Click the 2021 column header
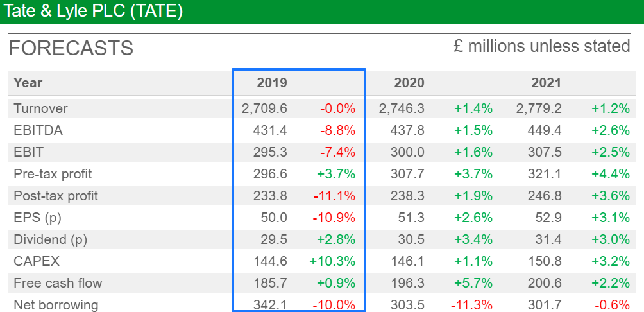The image size is (644, 312). (547, 83)
